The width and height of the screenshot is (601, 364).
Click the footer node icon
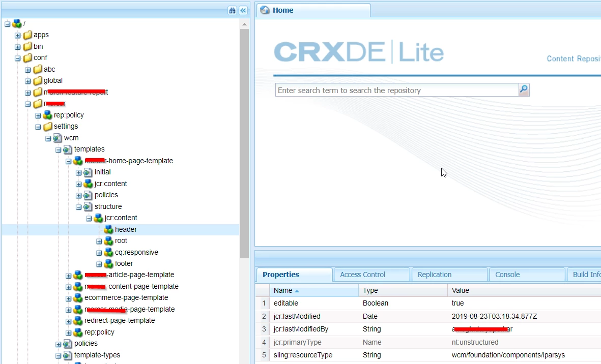click(x=109, y=264)
